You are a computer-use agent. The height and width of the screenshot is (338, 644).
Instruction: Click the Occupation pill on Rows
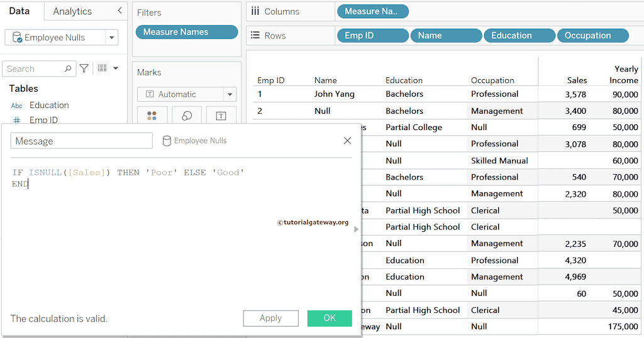pyautogui.click(x=593, y=36)
